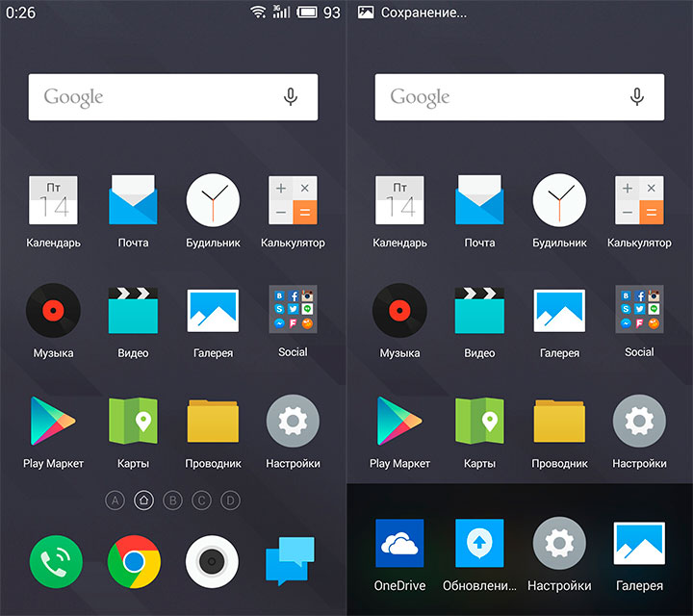
Task: Switch to page D indicator
Action: [230, 500]
